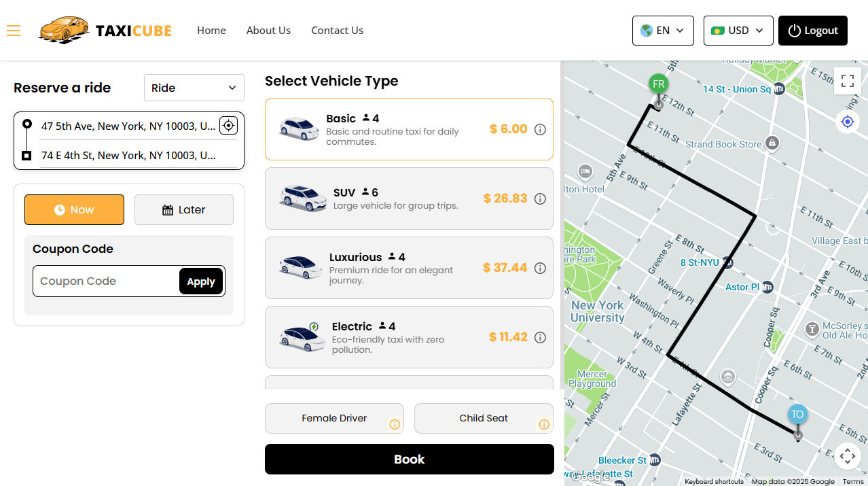Open the EN language dropdown
Viewport: 868px width, 486px height.
(663, 31)
